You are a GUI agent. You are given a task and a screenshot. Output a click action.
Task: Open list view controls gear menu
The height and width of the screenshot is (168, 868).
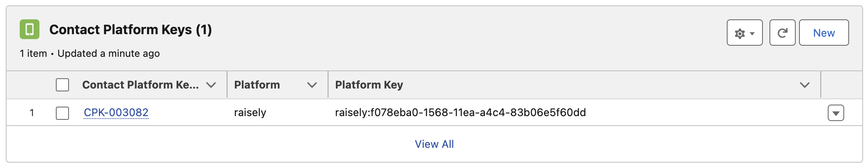(744, 33)
